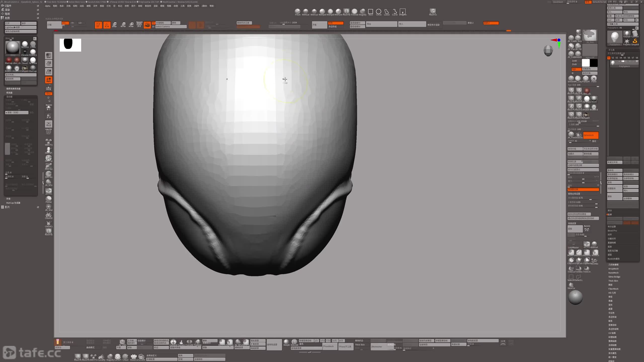The width and height of the screenshot is (644, 362).
Task: Click the Move gizmo icon
Action: [x=115, y=25]
